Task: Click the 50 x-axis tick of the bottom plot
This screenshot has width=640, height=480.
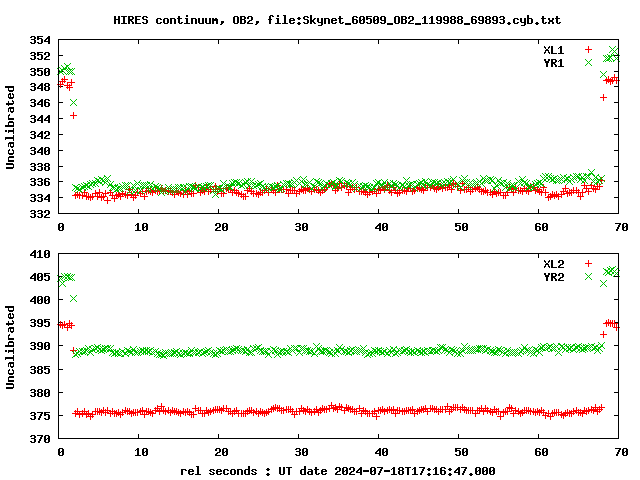Action: (461, 452)
